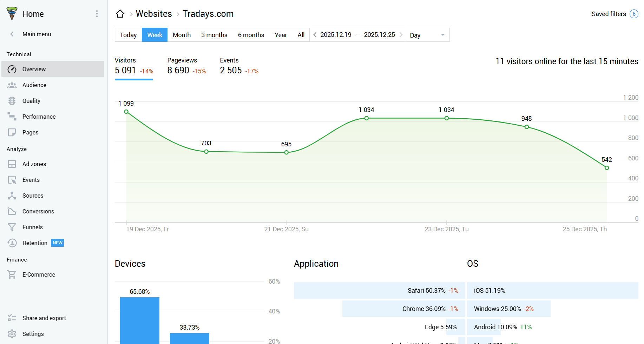The image size is (644, 344).
Task: Open the Conversions sidebar item
Action: pyautogui.click(x=53, y=211)
